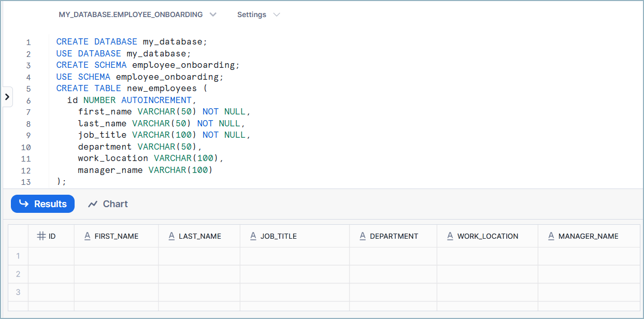Click the text-type icon beside JOB_TITLE
644x319 pixels.
pos(253,236)
